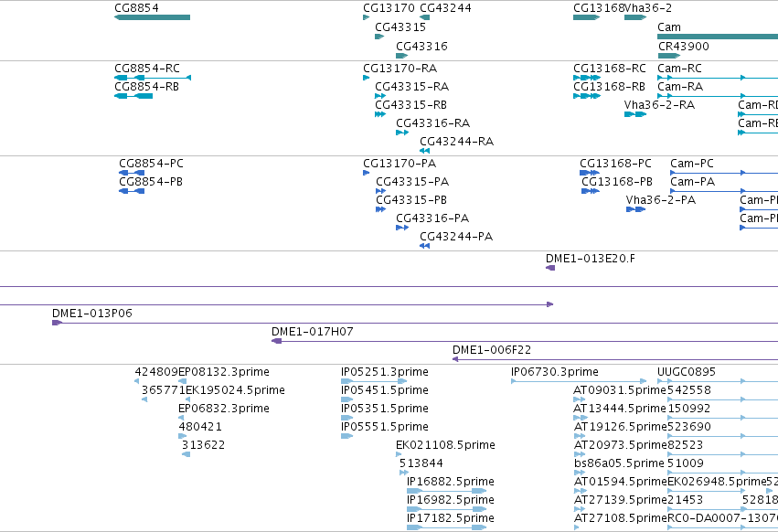778x532 pixels.
Task: Select the Cam-PC protein feature
Action: point(724,173)
